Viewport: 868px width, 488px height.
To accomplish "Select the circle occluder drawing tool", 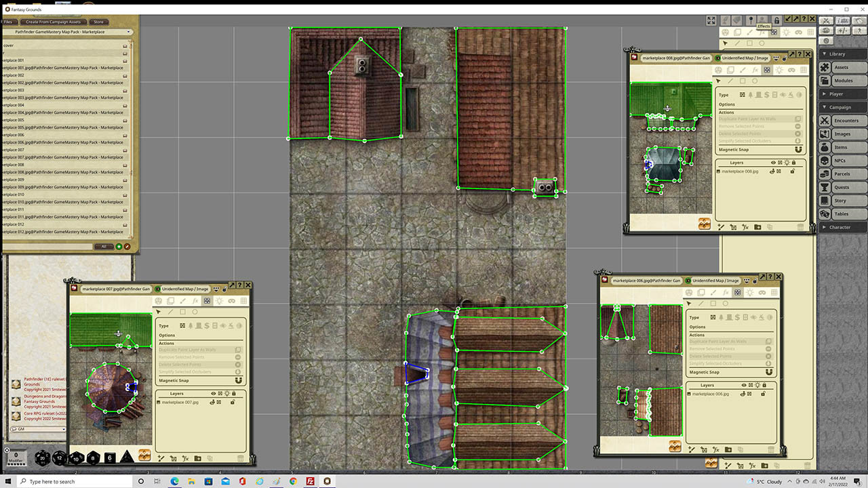I will point(195,312).
